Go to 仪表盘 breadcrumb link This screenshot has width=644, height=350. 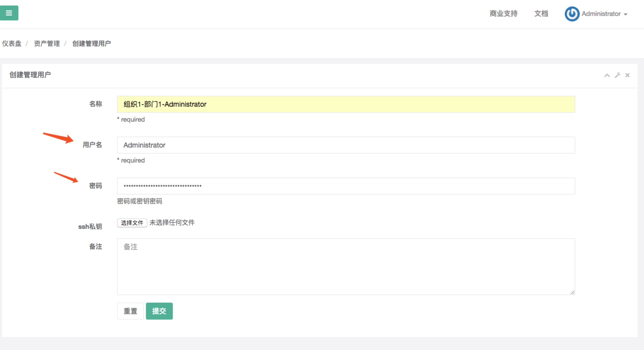point(11,44)
